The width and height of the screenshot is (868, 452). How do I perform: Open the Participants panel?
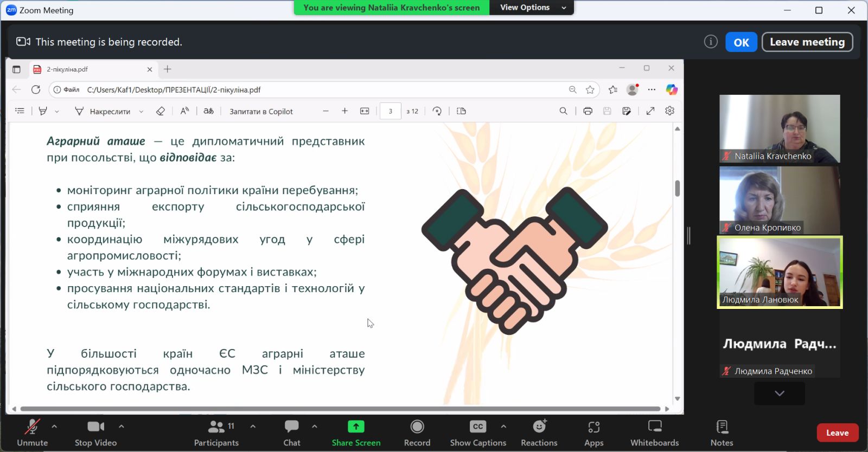(x=216, y=433)
